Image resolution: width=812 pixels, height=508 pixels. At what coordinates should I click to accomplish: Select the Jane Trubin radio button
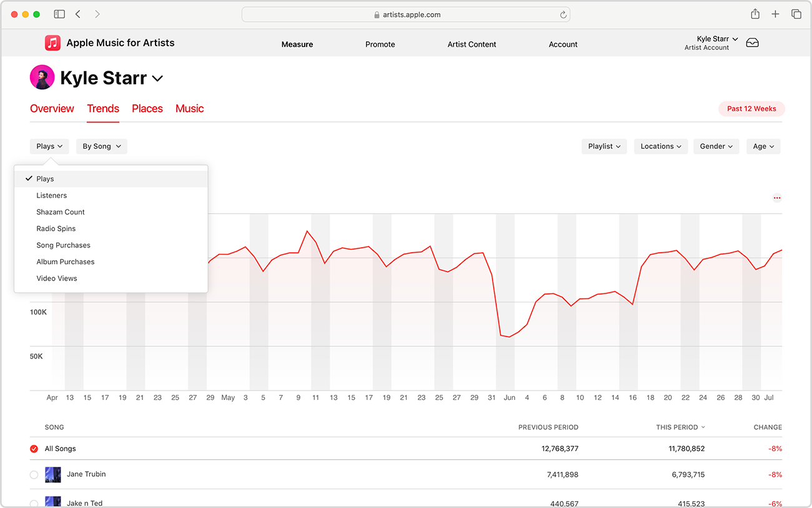pyautogui.click(x=34, y=475)
